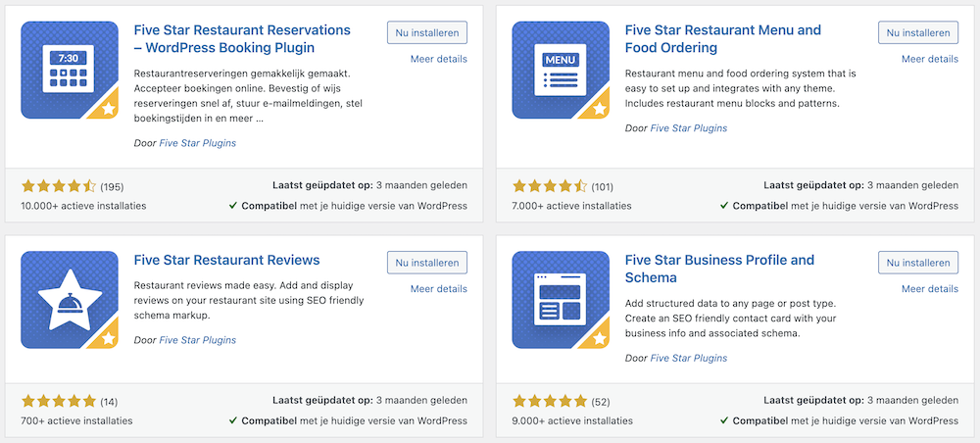Image resolution: width=980 pixels, height=443 pixels.
Task: Open the Five Star Restaurant Reviews title link
Action: tap(226, 260)
